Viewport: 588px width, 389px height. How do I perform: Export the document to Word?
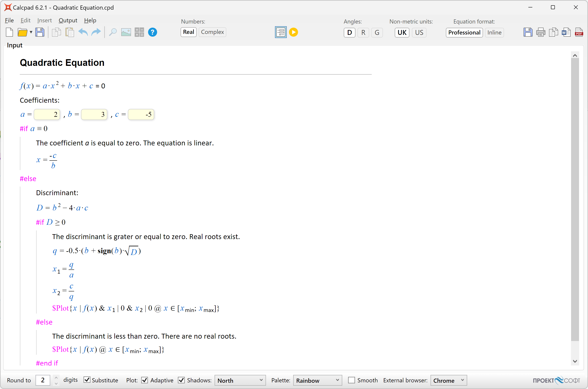coord(566,32)
